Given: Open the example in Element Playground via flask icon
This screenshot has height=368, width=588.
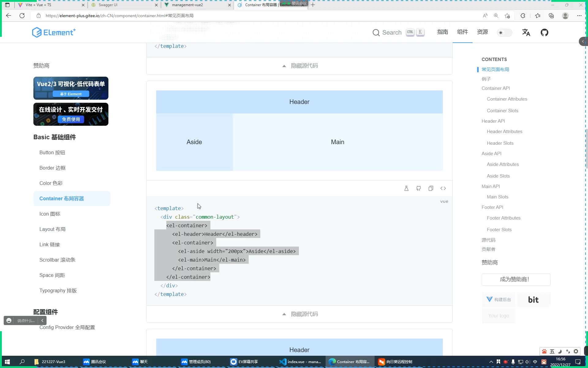Looking at the screenshot, I should 406,188.
